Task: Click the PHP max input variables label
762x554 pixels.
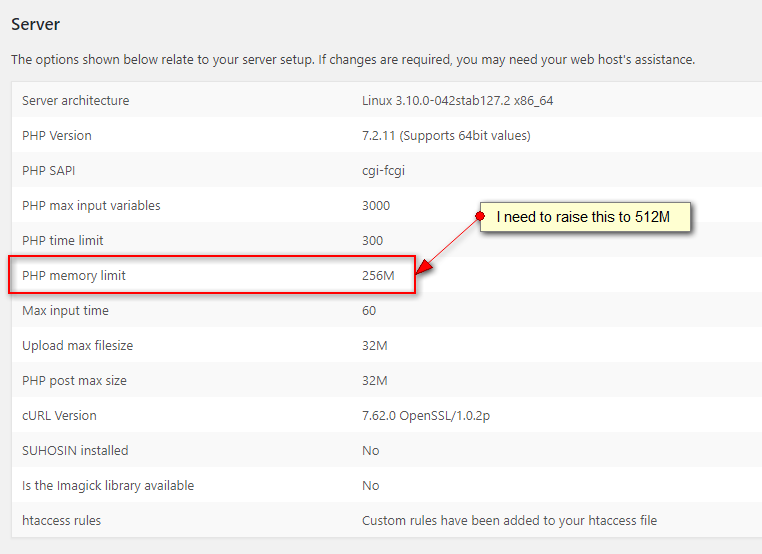Action: 91,205
